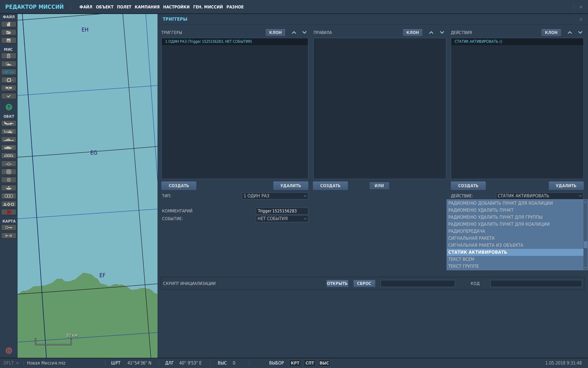
Task: Expand the ТИП trigger type dropdown
Action: 275,196
